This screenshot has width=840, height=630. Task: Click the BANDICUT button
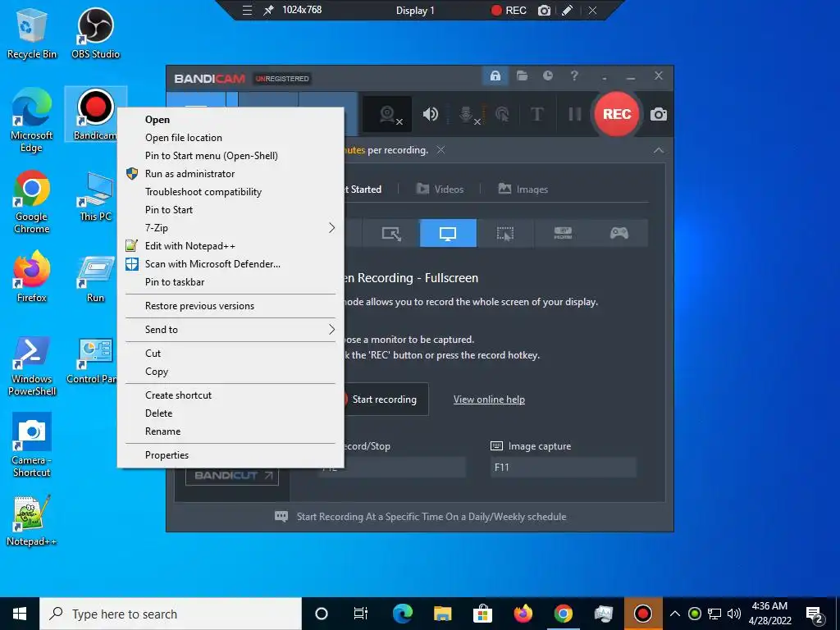[232, 475]
